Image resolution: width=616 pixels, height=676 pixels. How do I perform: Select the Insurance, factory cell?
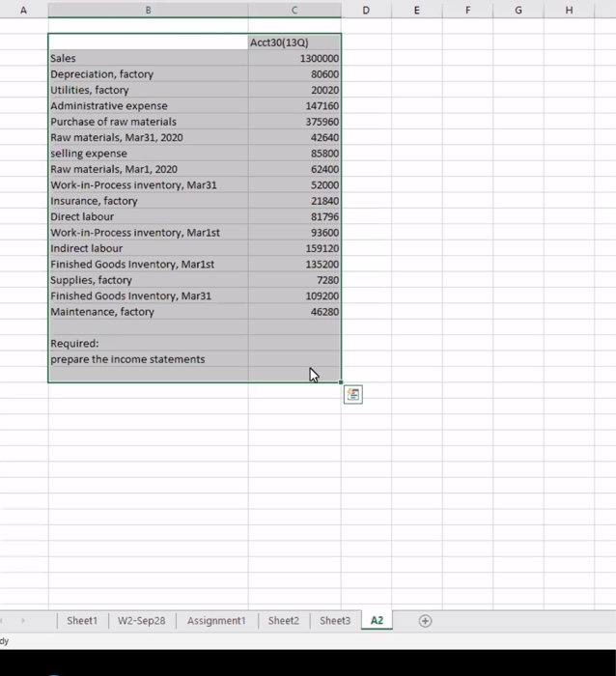[149, 201]
